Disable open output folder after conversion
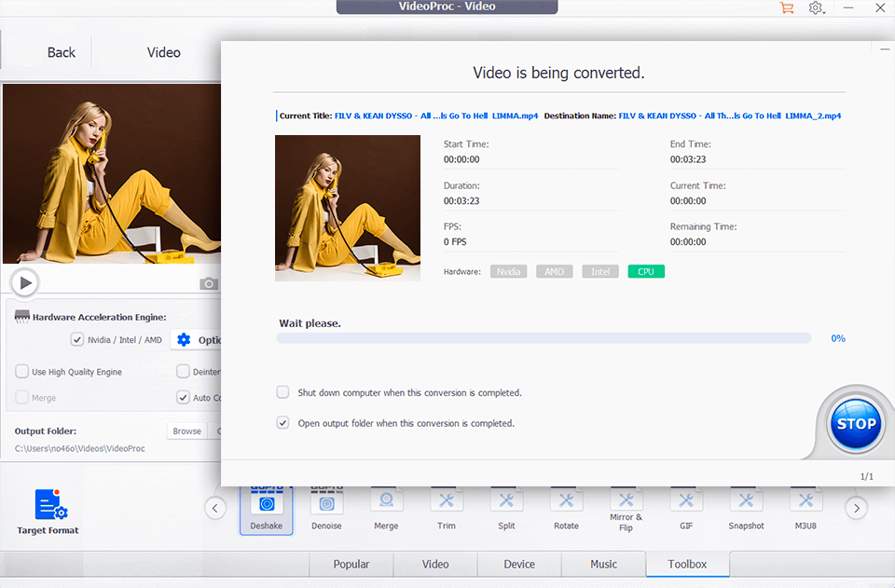Image resolution: width=895 pixels, height=588 pixels. [x=282, y=423]
